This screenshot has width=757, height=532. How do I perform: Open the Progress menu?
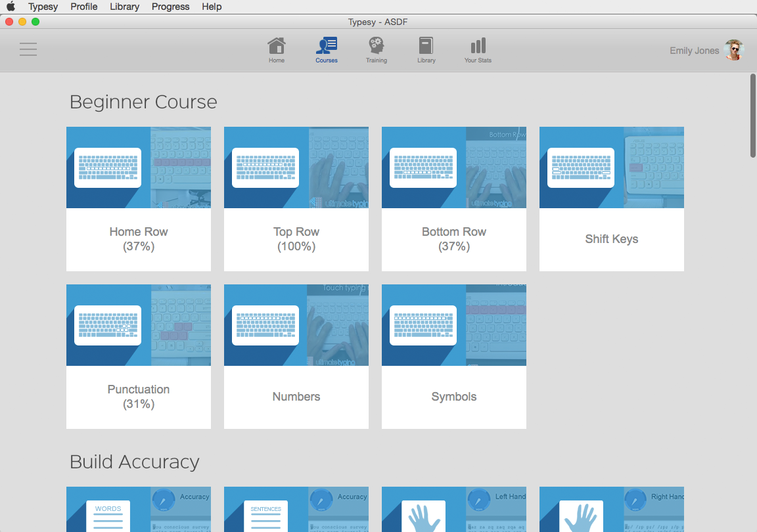[x=170, y=7]
